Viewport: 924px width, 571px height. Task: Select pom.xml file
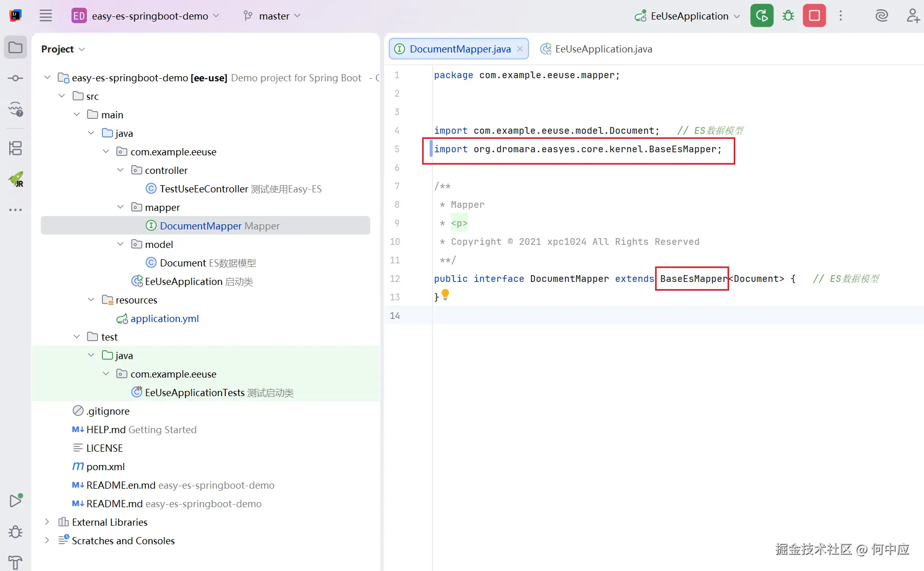point(105,467)
